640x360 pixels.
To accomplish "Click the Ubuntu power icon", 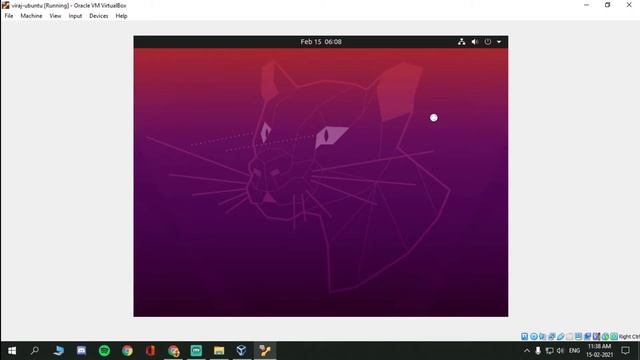I will [x=488, y=42].
